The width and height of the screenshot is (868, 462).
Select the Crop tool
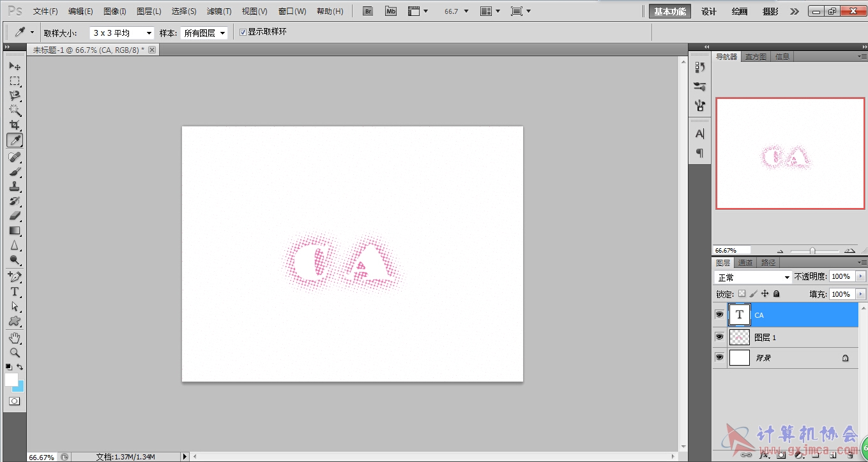(15, 125)
